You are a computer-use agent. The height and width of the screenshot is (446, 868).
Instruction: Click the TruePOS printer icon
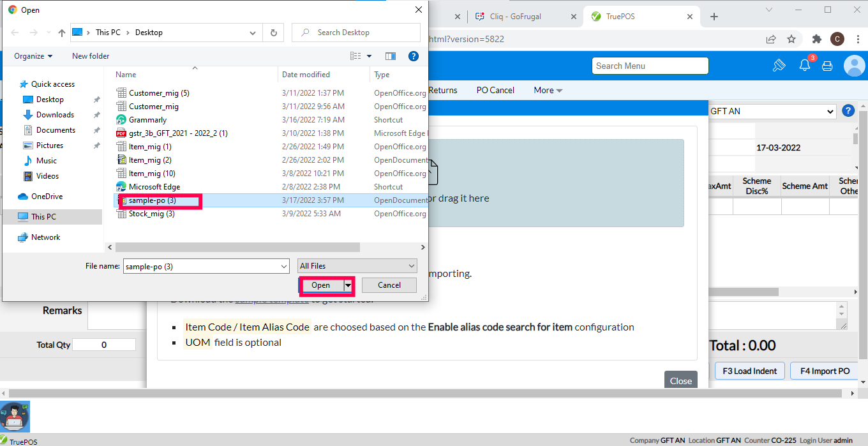click(828, 66)
